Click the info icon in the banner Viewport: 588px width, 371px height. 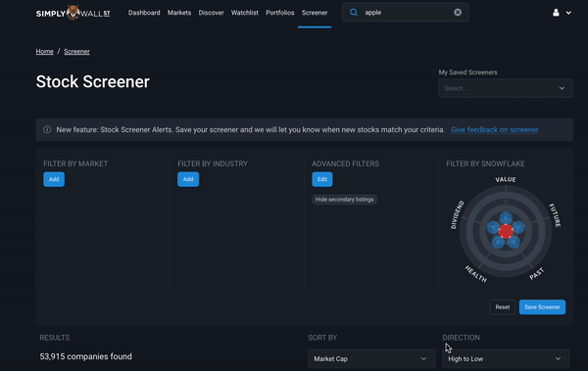47,129
